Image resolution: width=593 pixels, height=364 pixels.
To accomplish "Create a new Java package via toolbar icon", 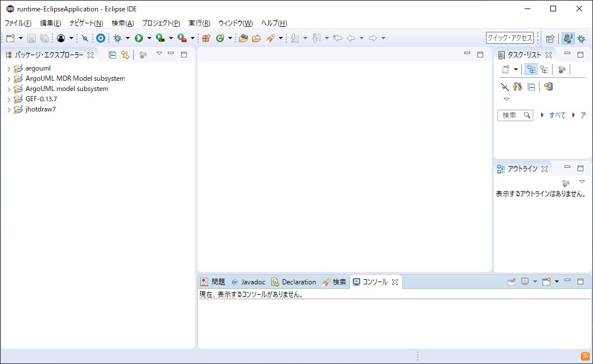I will [206, 38].
